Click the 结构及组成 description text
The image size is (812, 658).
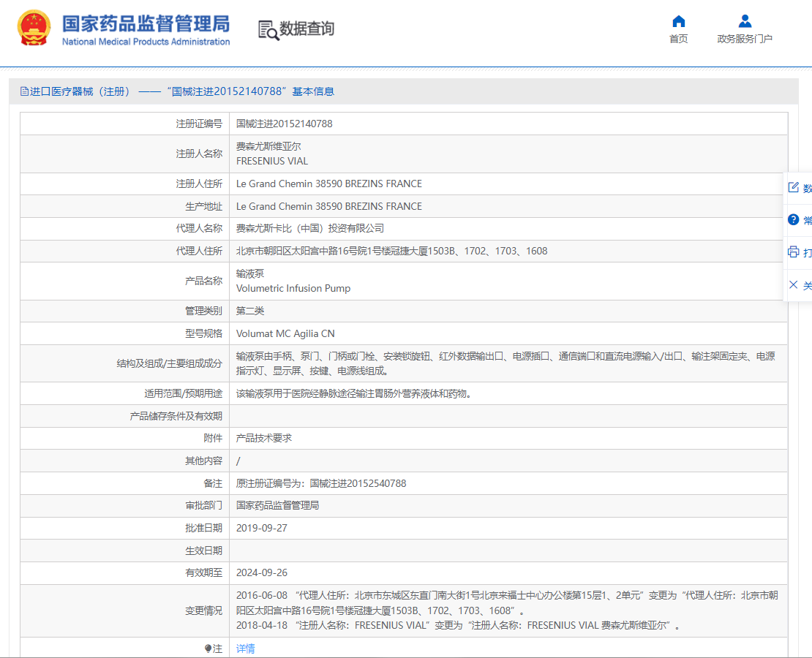click(505, 363)
